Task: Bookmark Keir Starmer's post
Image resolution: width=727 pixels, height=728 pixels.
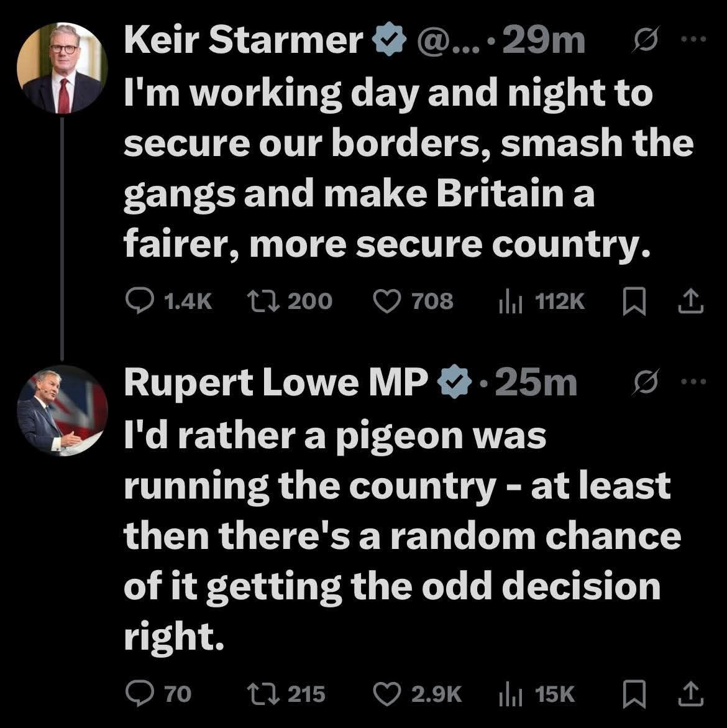Action: (633, 302)
